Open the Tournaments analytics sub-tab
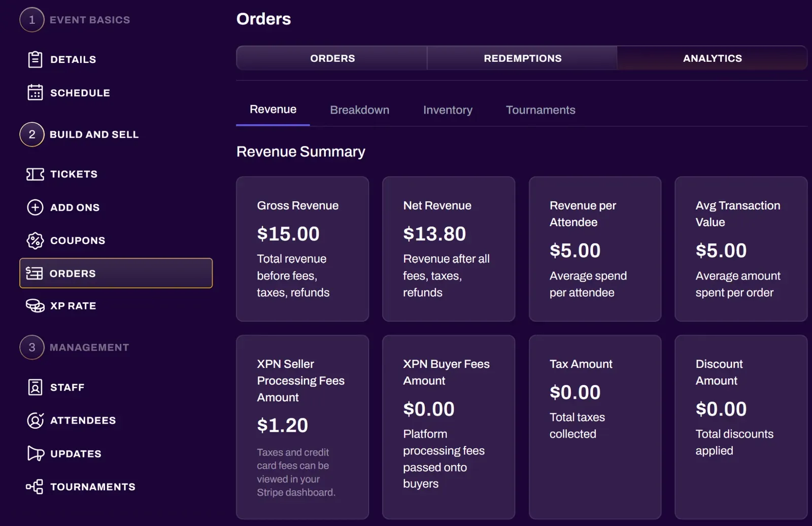Screen dimensions: 812x526 pos(540,110)
